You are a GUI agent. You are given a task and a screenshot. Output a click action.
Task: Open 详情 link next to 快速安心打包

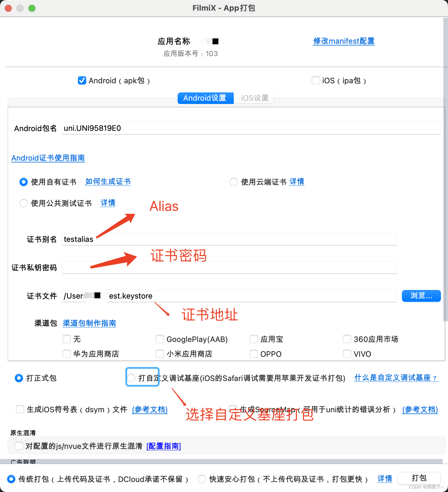(385, 479)
